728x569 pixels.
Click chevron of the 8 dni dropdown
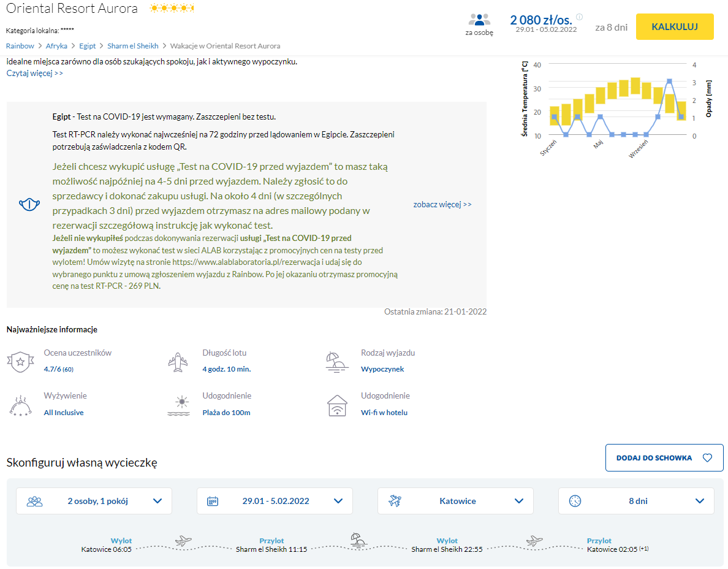700,501
